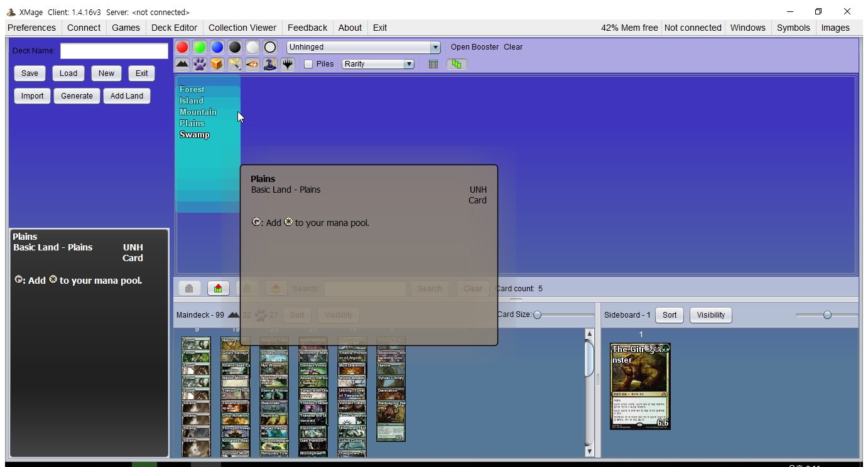Click the Add Land button
Screen dimensions: 868x467
(x=127, y=96)
